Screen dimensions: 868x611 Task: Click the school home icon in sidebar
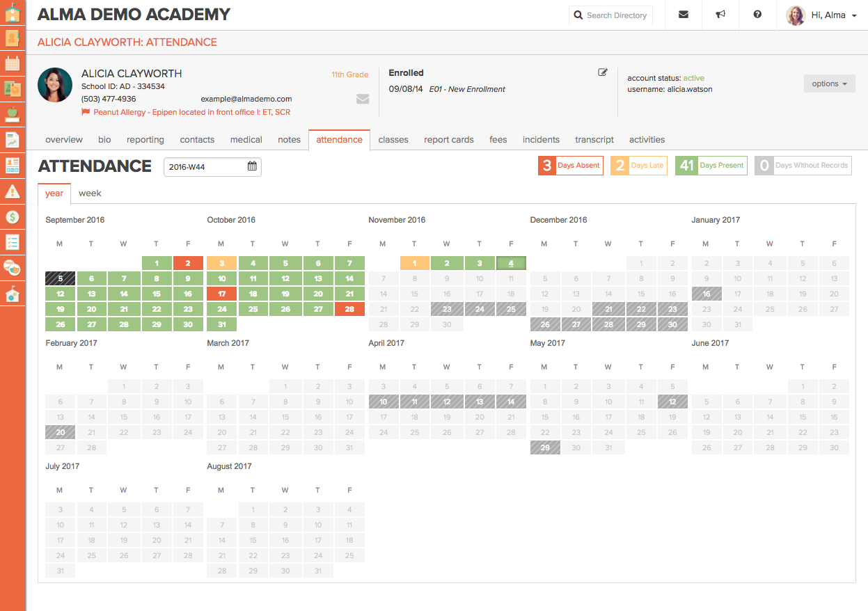click(x=13, y=13)
